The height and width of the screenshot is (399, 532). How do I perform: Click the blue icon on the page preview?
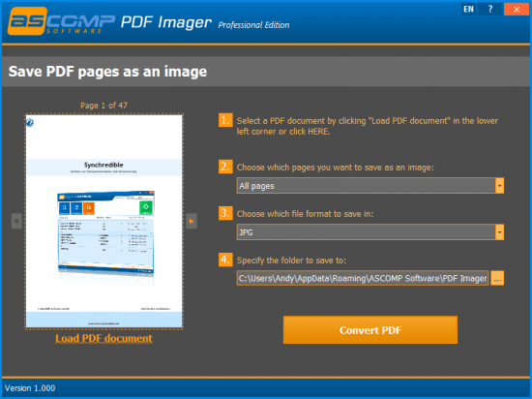click(30, 122)
